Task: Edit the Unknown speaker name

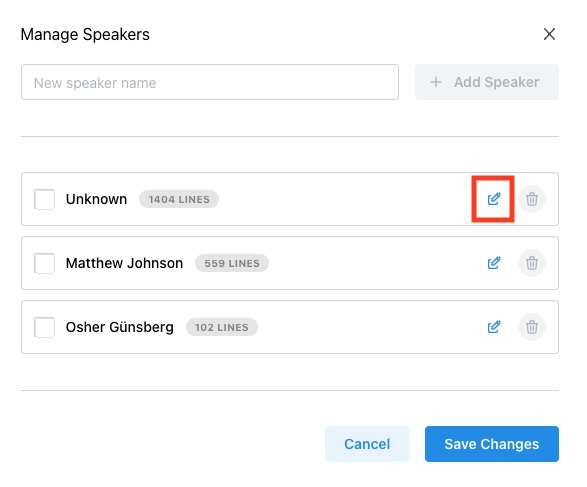Action: (x=494, y=199)
